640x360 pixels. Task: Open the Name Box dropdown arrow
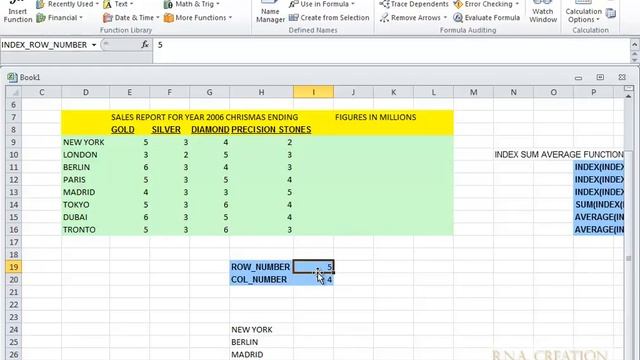click(94, 45)
